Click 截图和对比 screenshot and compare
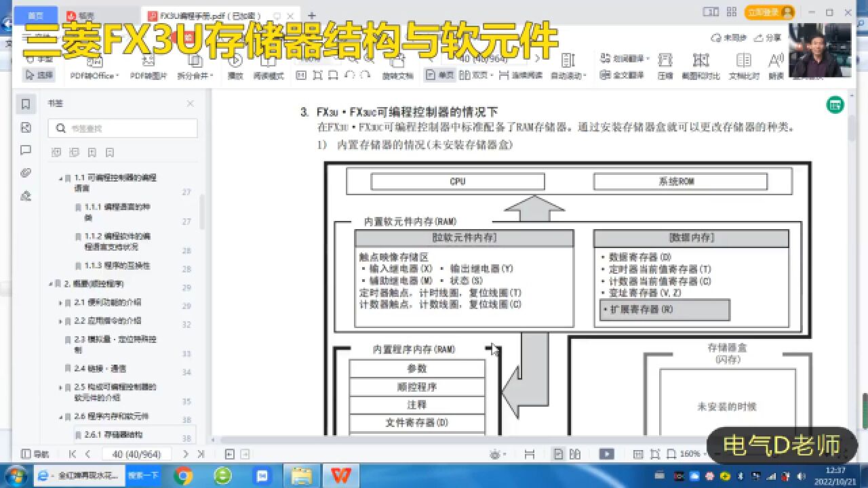This screenshot has height=488, width=868. point(701,66)
